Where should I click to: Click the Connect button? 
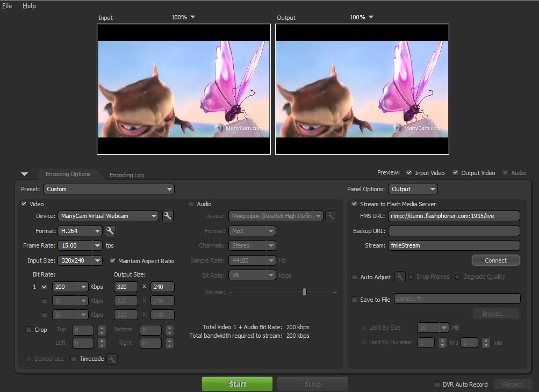point(495,260)
